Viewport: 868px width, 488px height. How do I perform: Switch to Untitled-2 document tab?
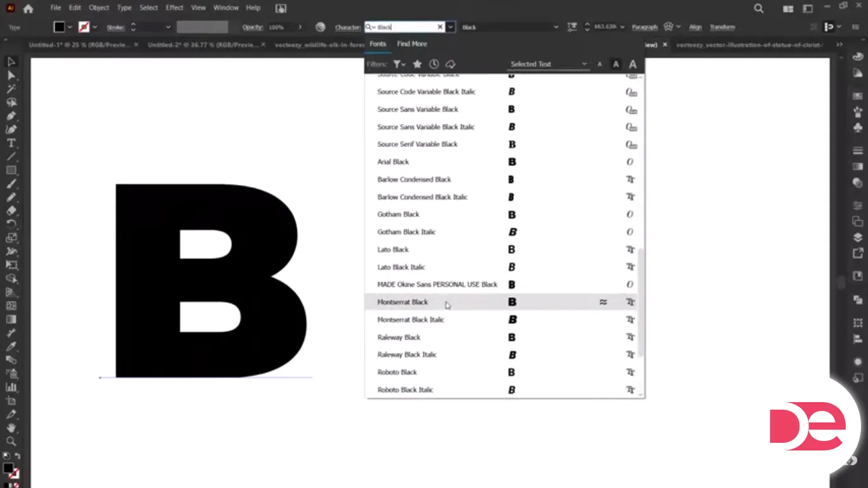click(x=203, y=45)
